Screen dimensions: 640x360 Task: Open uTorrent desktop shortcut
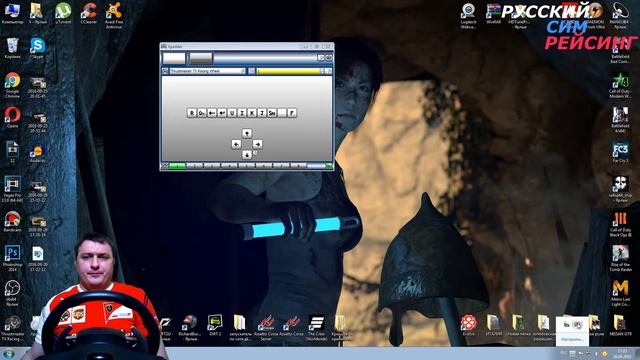[x=63, y=13]
